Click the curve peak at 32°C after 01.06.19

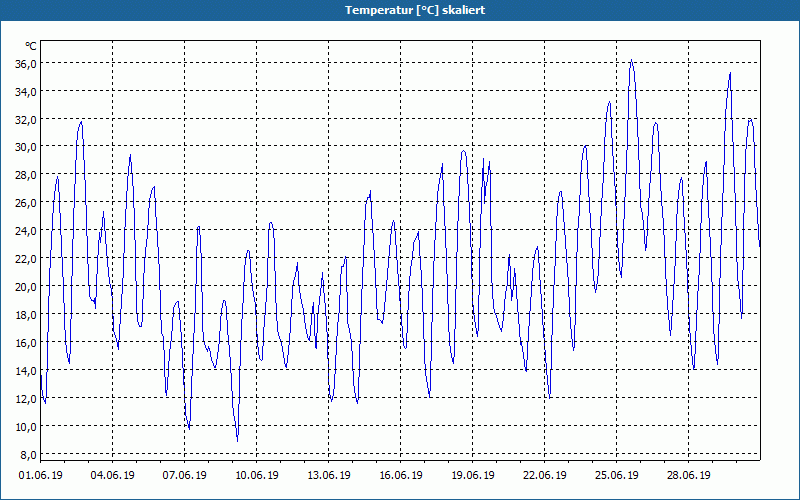pos(81,122)
